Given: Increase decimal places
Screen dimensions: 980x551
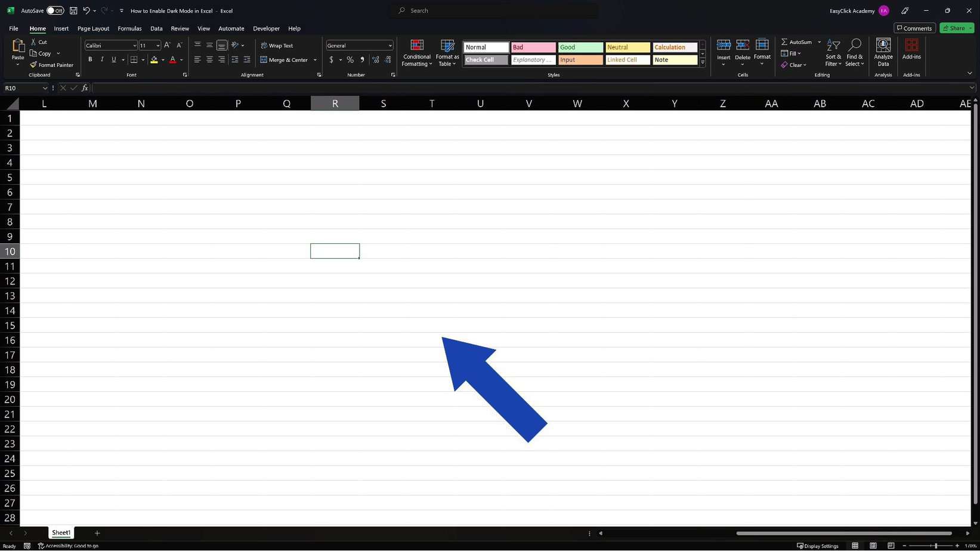Looking at the screenshot, I should click(376, 60).
